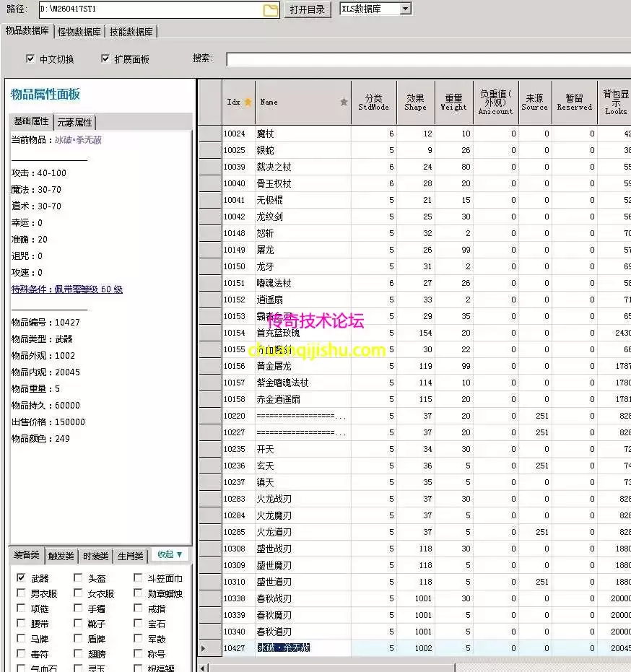The image size is (631, 672).
Task: Sort by the 效果 Shape column header
Action: [415, 102]
